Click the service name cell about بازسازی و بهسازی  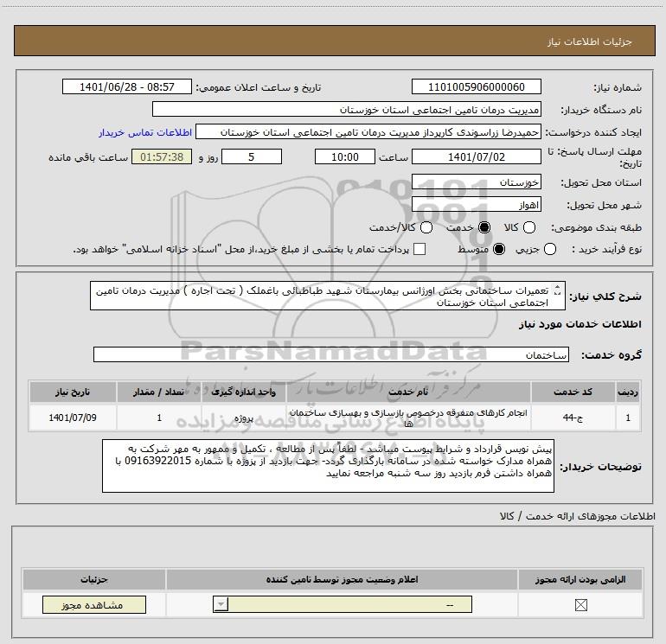click(x=408, y=418)
